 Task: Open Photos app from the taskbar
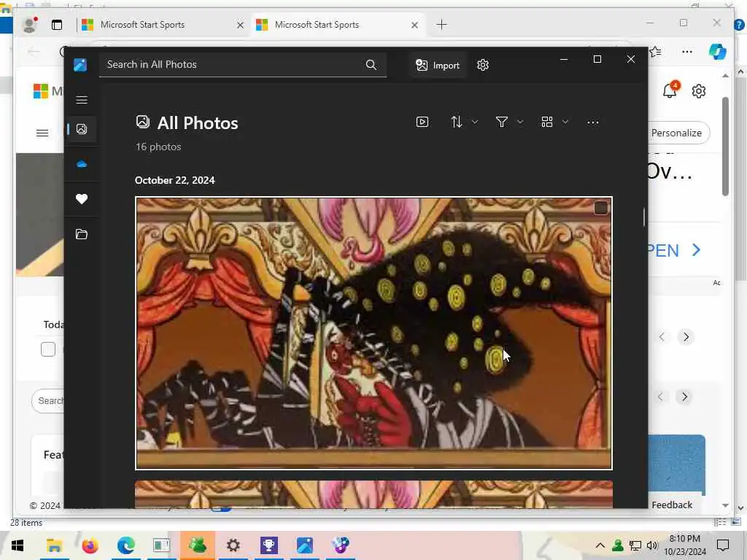click(305, 545)
